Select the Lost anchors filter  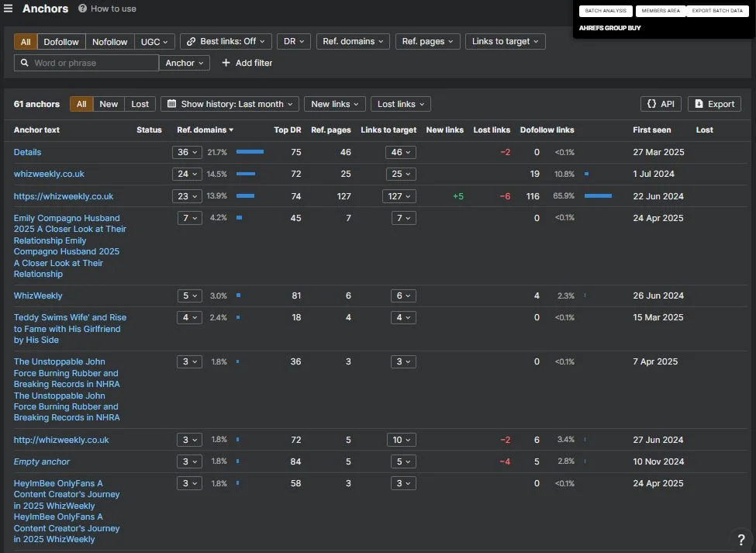140,104
